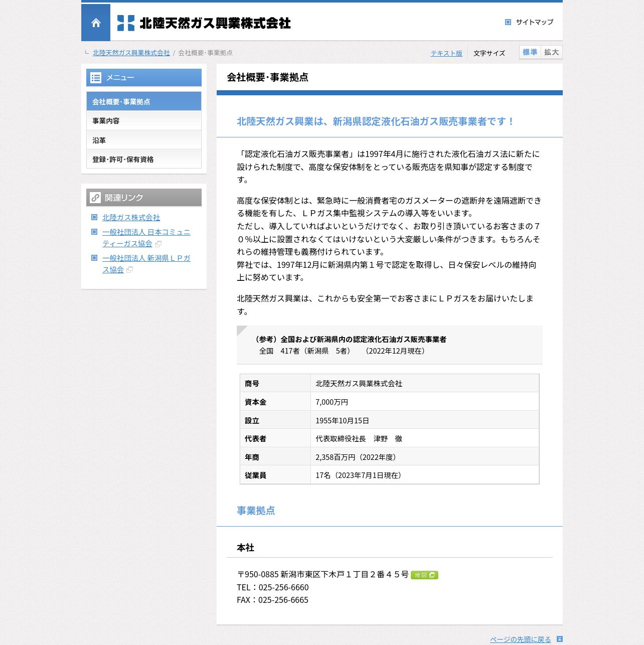Viewport: 644px width, 645px height.
Task: Click the 7,000万円 capital value
Action: (332, 402)
